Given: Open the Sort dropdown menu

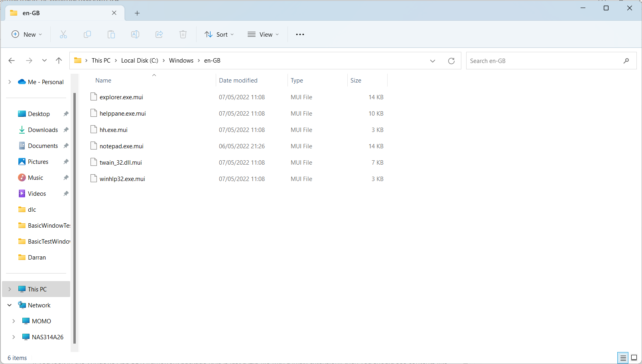Looking at the screenshot, I should [219, 34].
